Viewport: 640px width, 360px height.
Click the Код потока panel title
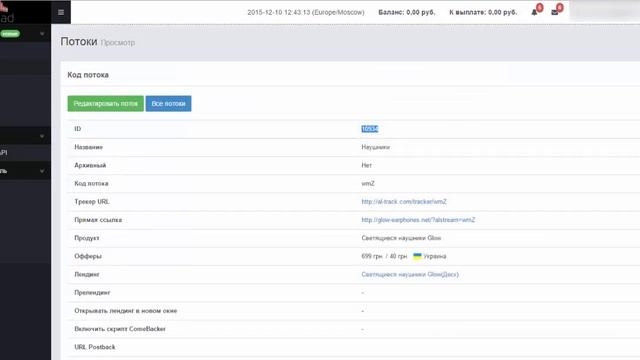pos(88,75)
